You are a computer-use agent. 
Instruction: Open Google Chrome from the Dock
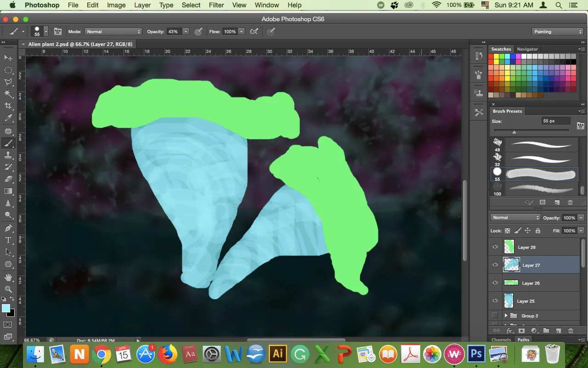click(x=102, y=354)
